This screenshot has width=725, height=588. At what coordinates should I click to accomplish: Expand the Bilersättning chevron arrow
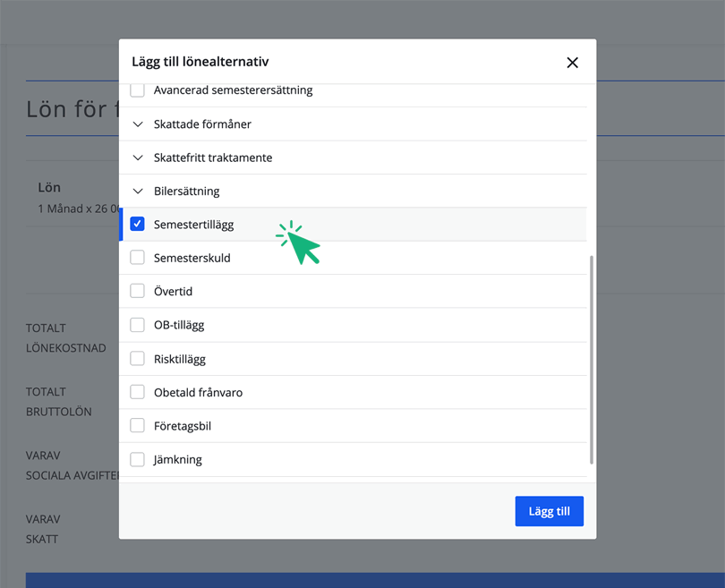138,191
